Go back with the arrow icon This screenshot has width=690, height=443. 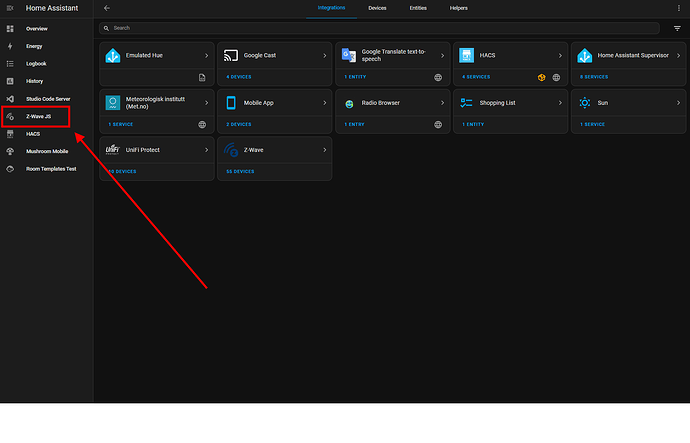[x=106, y=8]
